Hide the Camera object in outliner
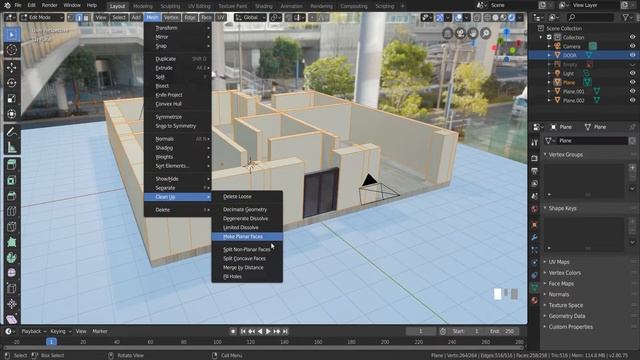Screen dimensions: 640x360 click(x=632, y=46)
